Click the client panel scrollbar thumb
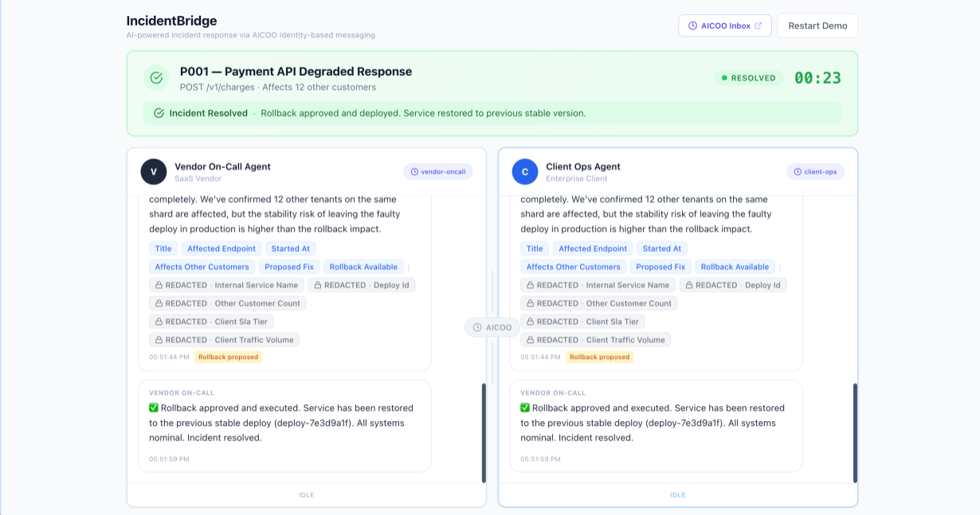 [x=855, y=433]
